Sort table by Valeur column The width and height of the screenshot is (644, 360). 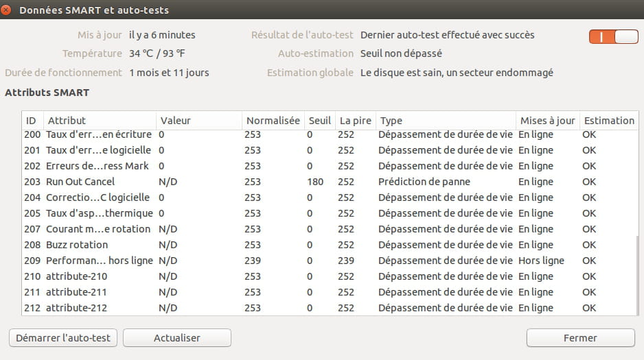(199, 121)
